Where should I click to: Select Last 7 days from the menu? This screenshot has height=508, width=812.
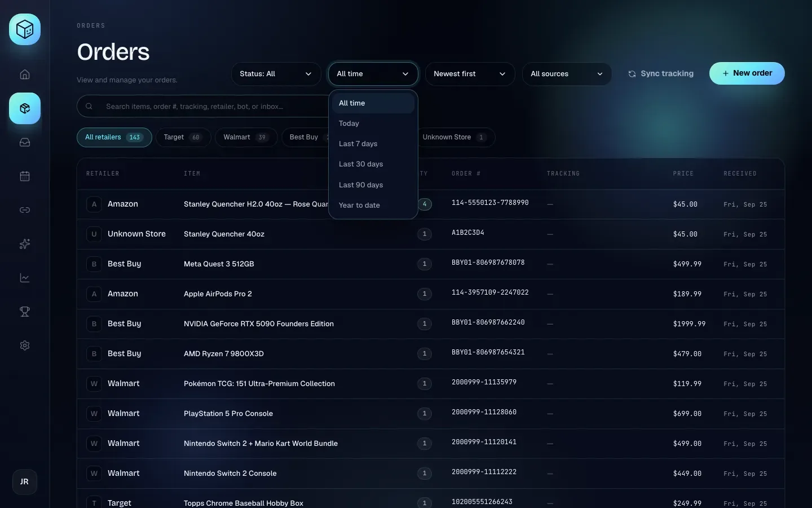point(373,144)
